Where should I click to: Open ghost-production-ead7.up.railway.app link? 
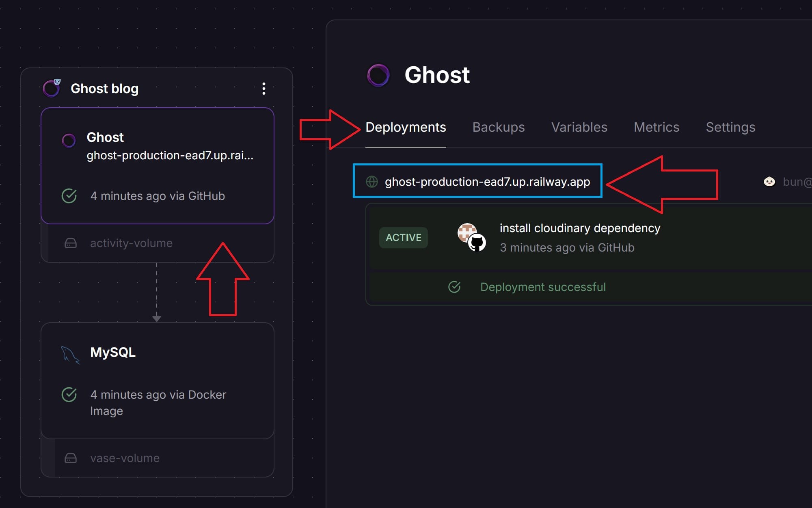(487, 182)
